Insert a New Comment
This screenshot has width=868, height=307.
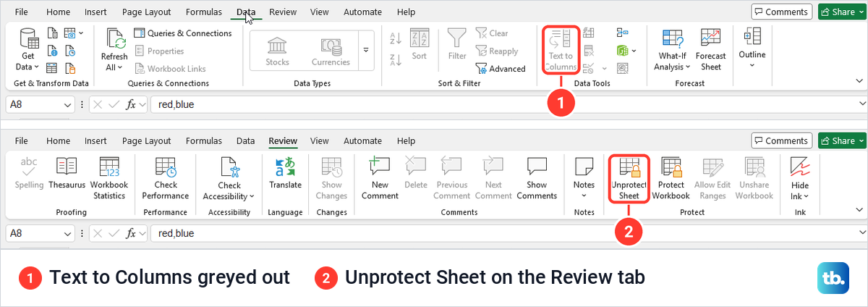pyautogui.click(x=380, y=179)
